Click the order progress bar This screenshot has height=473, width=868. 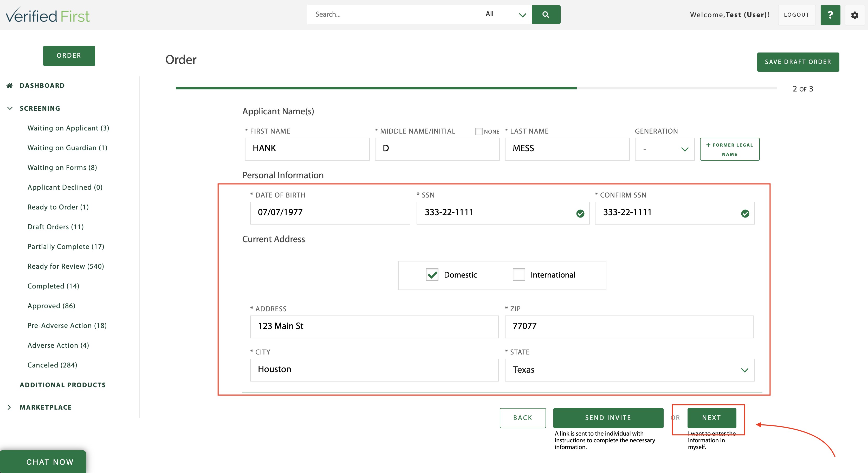pyautogui.click(x=476, y=88)
